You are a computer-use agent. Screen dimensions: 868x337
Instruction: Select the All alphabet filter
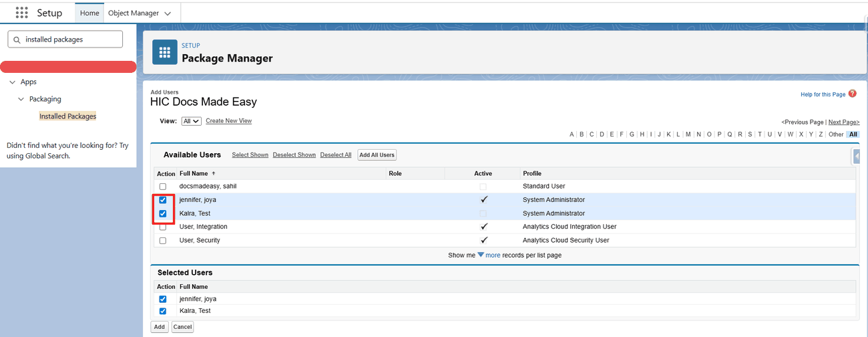pyautogui.click(x=853, y=134)
